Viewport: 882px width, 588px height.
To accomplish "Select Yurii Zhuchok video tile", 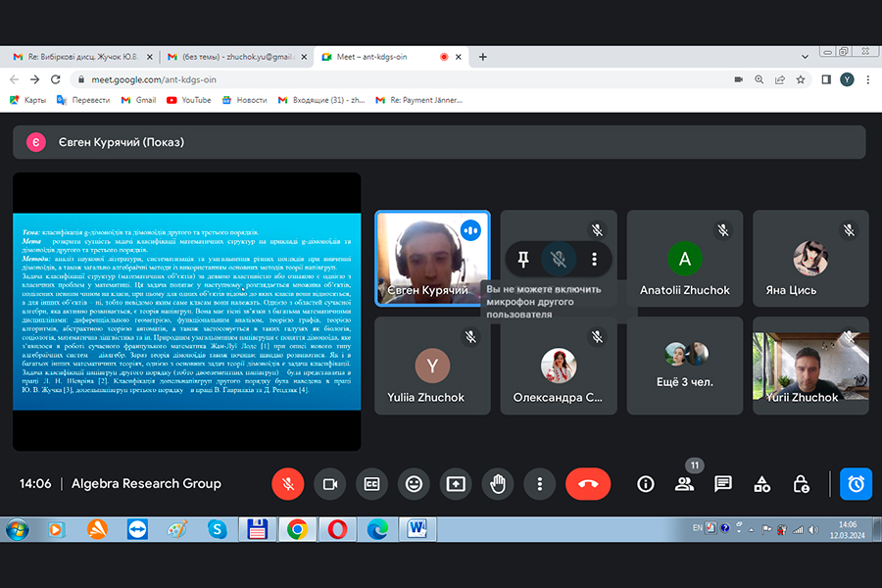I will click(810, 366).
